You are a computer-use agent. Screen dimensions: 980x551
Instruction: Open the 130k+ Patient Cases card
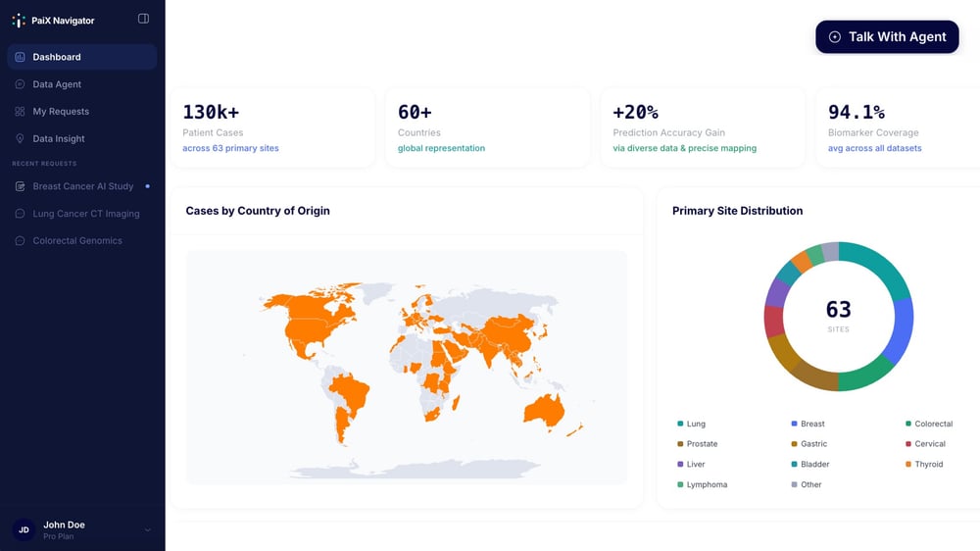point(270,127)
